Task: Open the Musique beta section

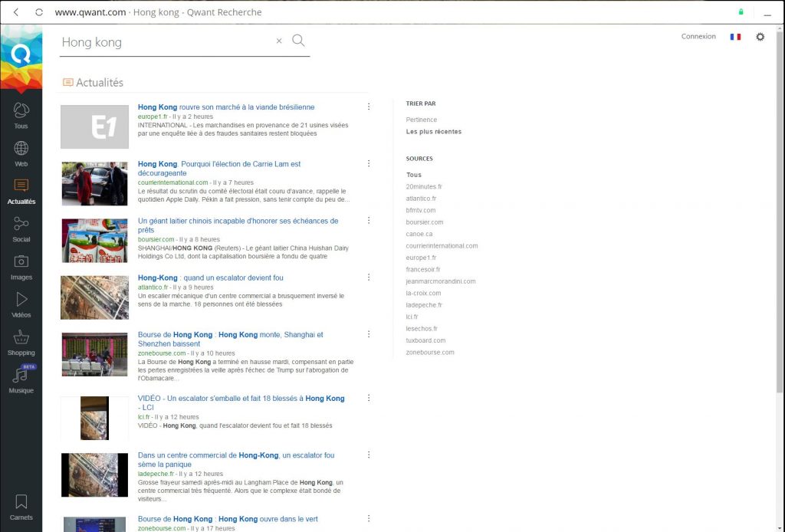Action: 21,379
